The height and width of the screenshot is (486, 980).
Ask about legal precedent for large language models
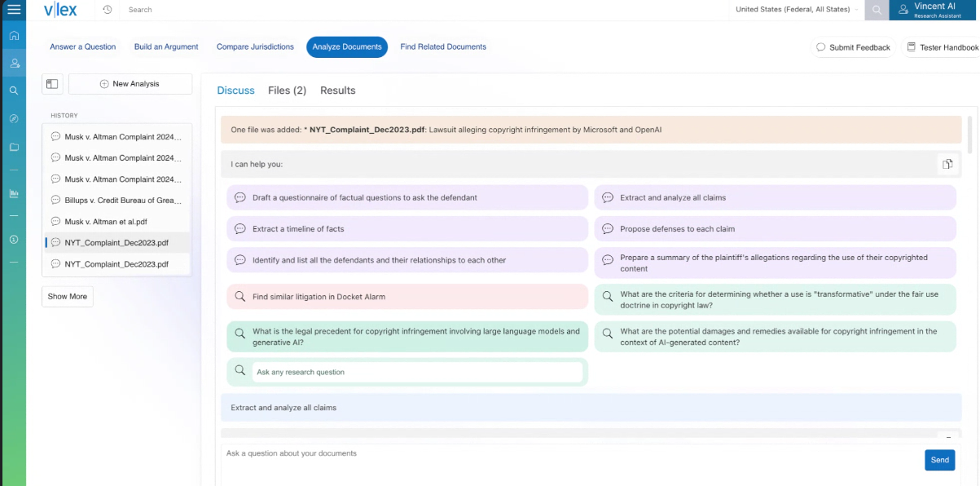407,337
